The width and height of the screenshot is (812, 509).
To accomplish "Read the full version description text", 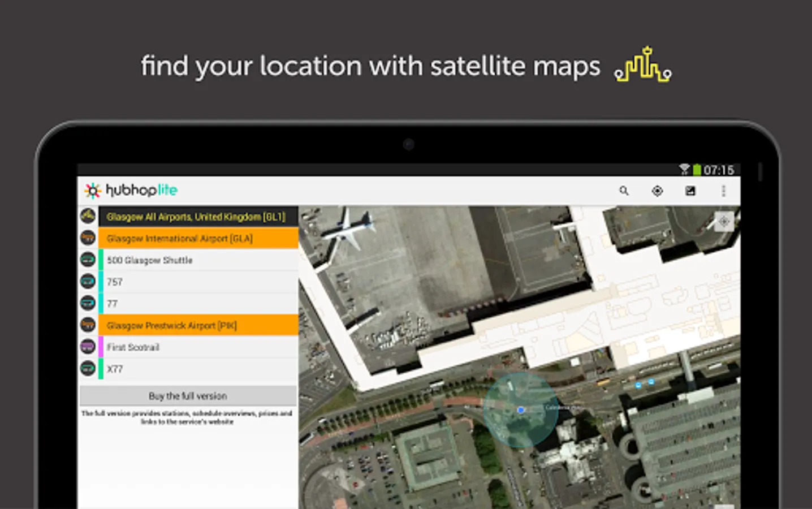I will (187, 417).
